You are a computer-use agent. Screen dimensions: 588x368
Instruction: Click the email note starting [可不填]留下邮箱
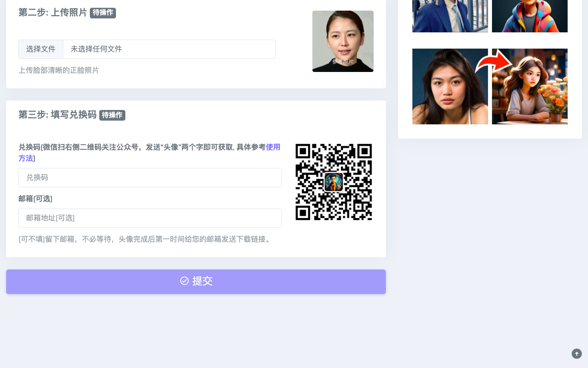point(146,239)
